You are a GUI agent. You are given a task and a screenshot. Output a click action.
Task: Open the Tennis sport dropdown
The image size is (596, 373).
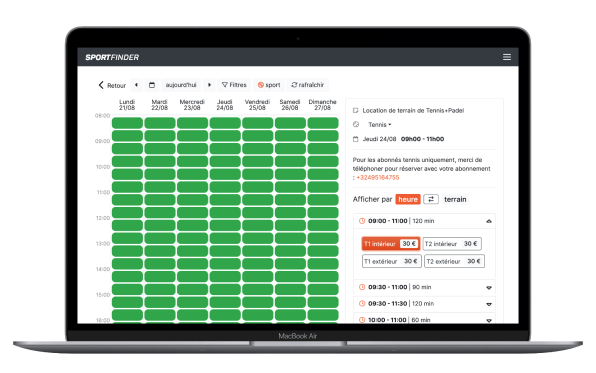379,125
